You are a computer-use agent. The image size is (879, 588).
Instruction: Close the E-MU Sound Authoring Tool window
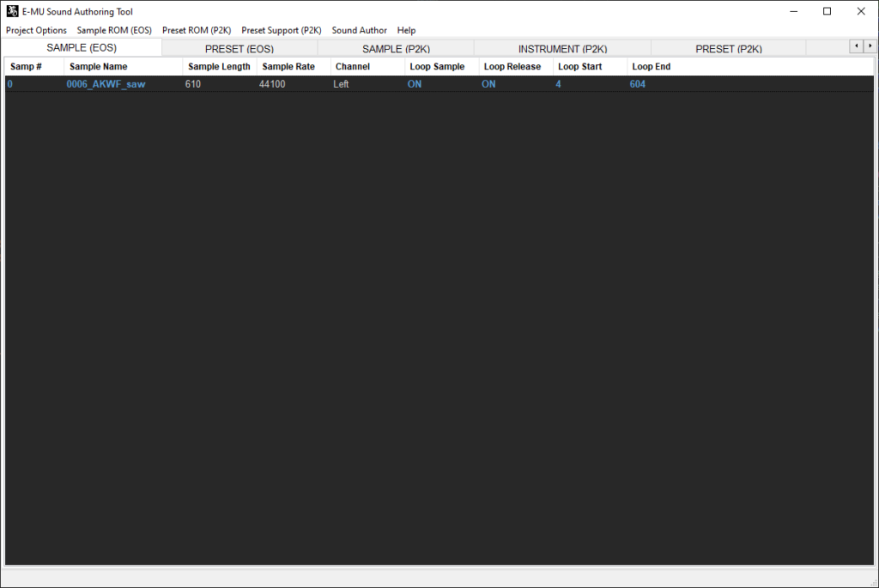[861, 11]
